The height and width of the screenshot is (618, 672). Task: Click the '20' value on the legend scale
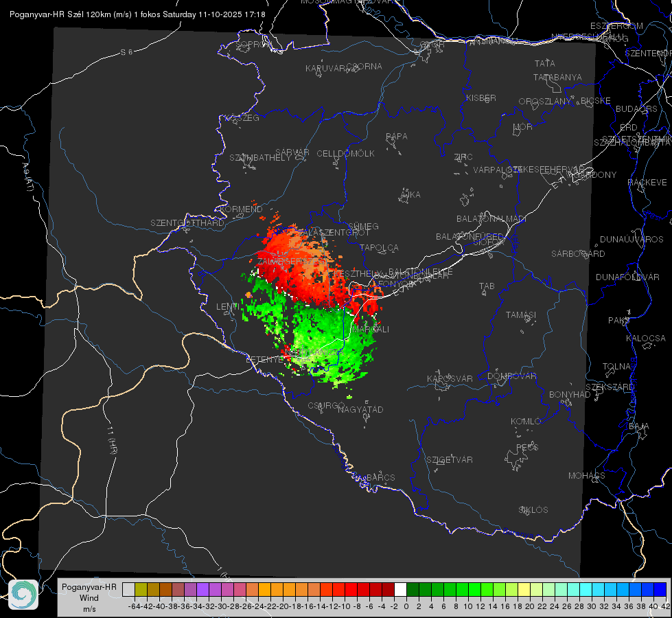[x=530, y=606]
